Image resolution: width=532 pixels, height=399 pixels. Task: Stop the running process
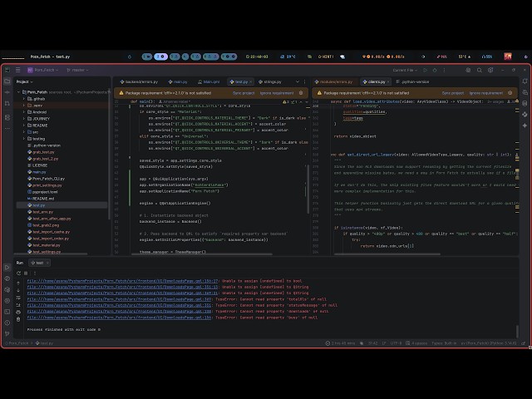tap(26, 273)
